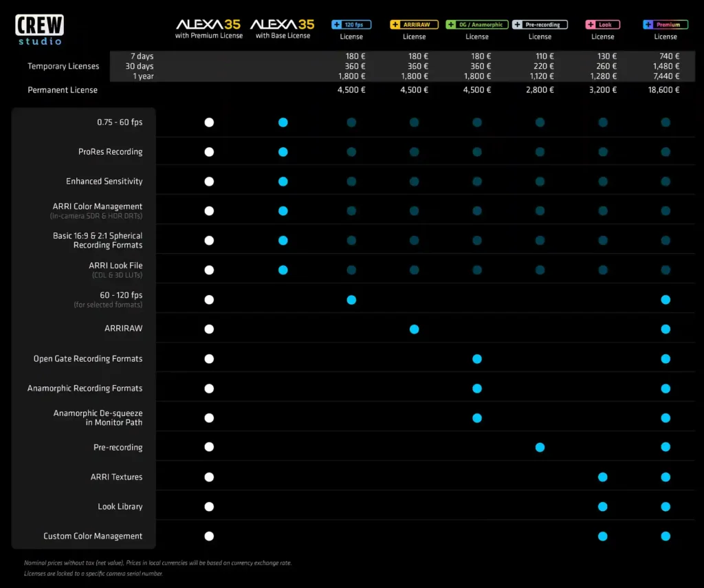Screen dimensions: 704x588
Task: Pick the white Pre-recording license badge
Action: click(540, 25)
